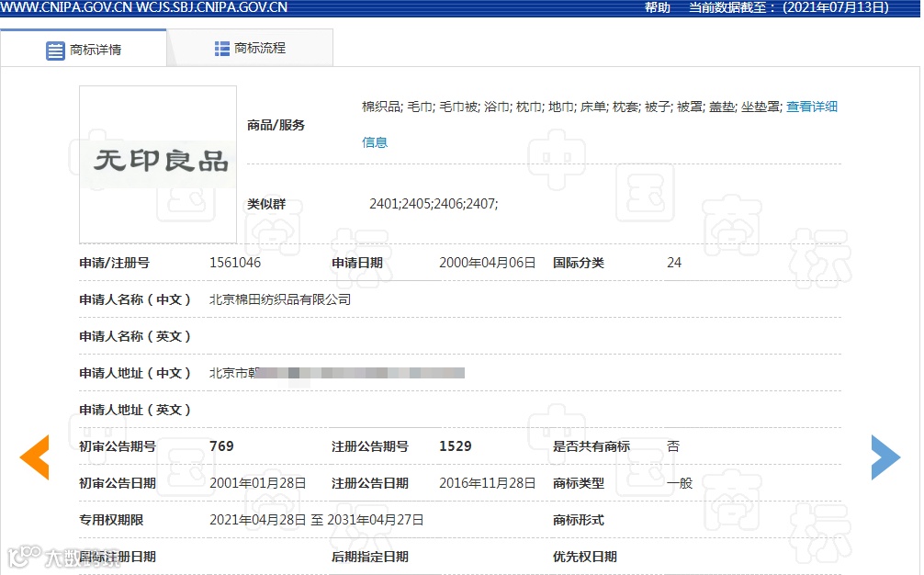Click the data cutoff date 2021年07月13日
The width and height of the screenshot is (924, 575).
(836, 7)
